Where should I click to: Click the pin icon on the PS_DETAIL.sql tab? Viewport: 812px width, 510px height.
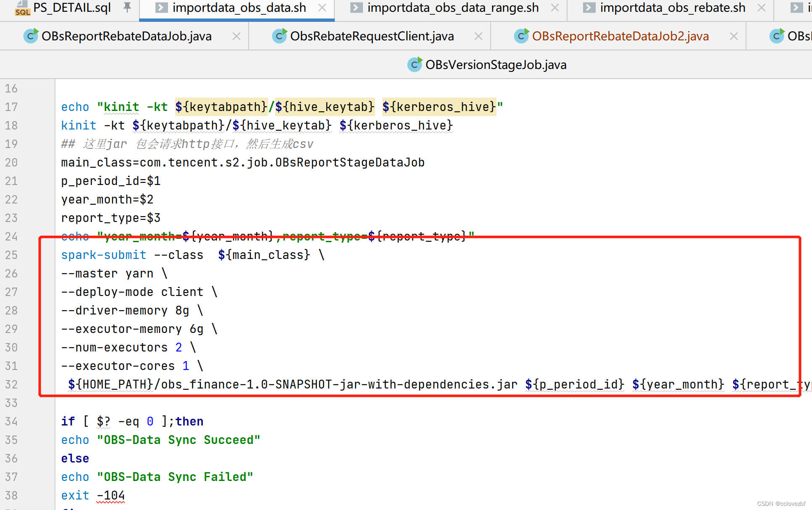tap(127, 7)
